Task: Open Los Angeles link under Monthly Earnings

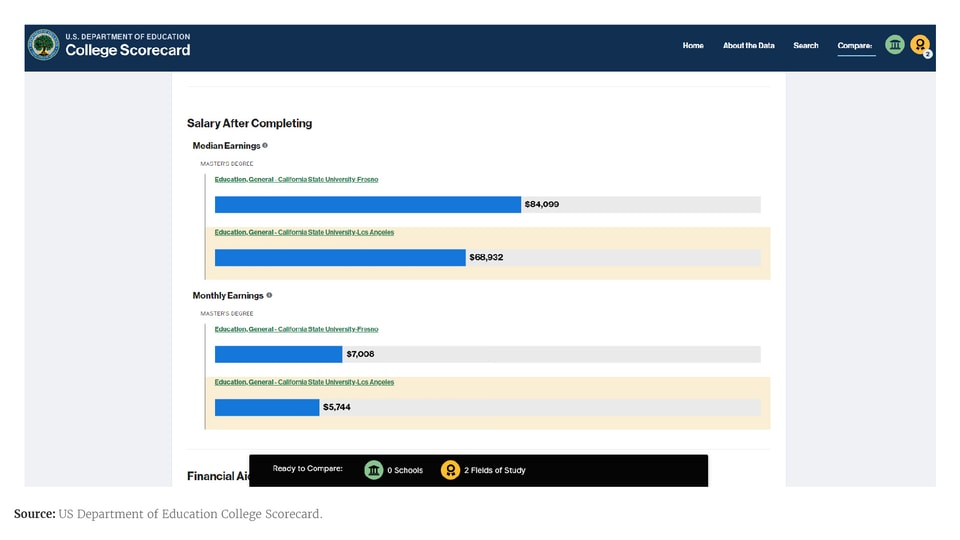Action: [304, 382]
